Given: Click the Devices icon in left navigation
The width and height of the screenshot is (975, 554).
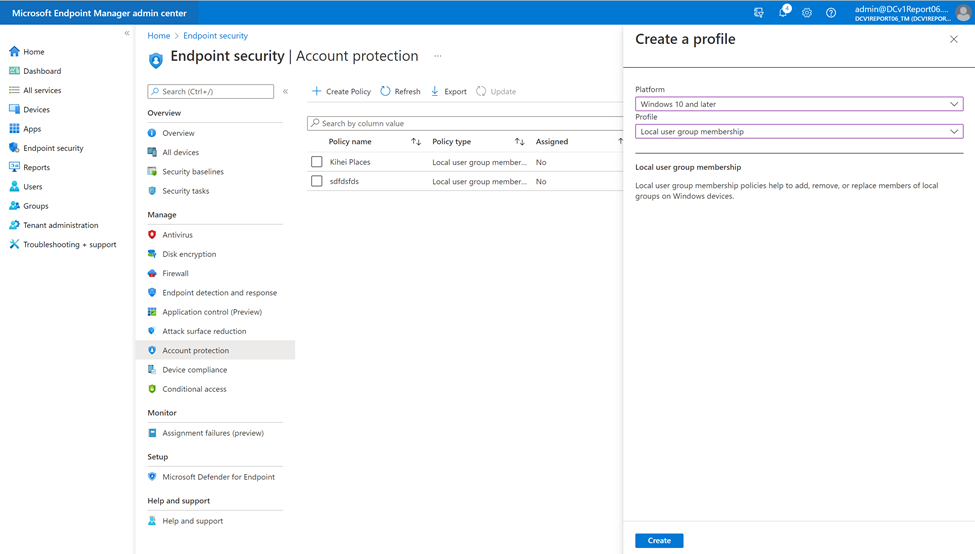Looking at the screenshot, I should pyautogui.click(x=14, y=109).
